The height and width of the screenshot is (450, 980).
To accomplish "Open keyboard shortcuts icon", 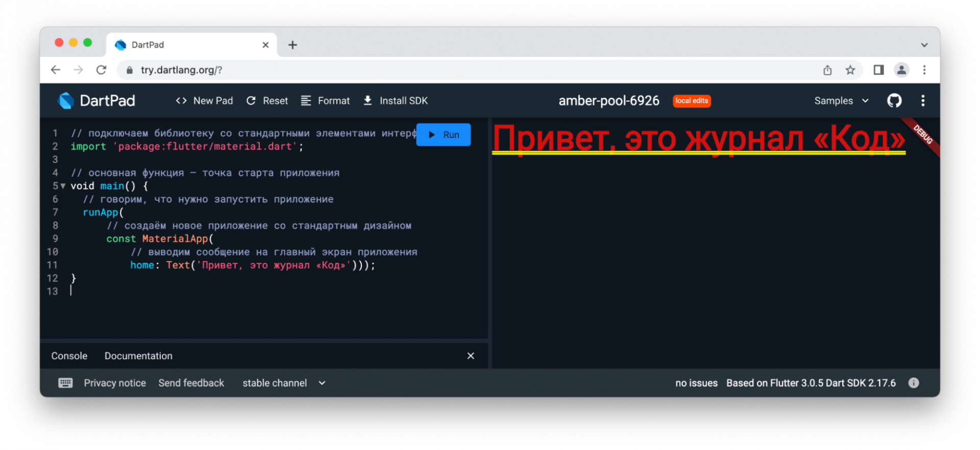I will click(65, 383).
